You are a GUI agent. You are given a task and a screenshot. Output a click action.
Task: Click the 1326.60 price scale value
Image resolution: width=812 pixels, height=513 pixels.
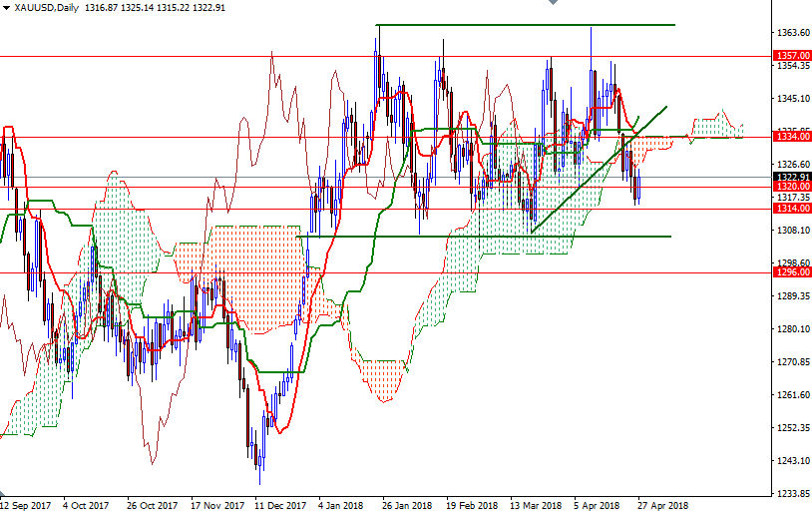[x=793, y=165]
